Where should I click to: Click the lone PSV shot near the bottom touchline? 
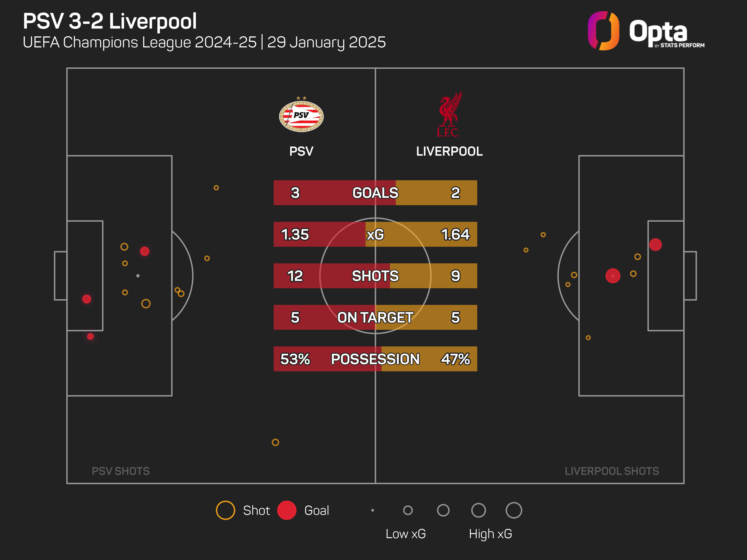(x=276, y=442)
